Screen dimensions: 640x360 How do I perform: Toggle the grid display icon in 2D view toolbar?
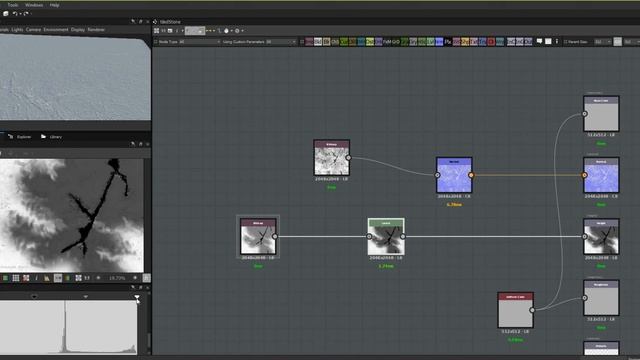[x=16, y=278]
